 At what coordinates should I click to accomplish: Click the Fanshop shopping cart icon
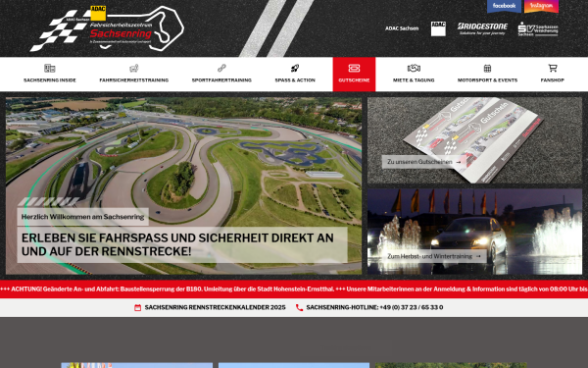tap(553, 68)
